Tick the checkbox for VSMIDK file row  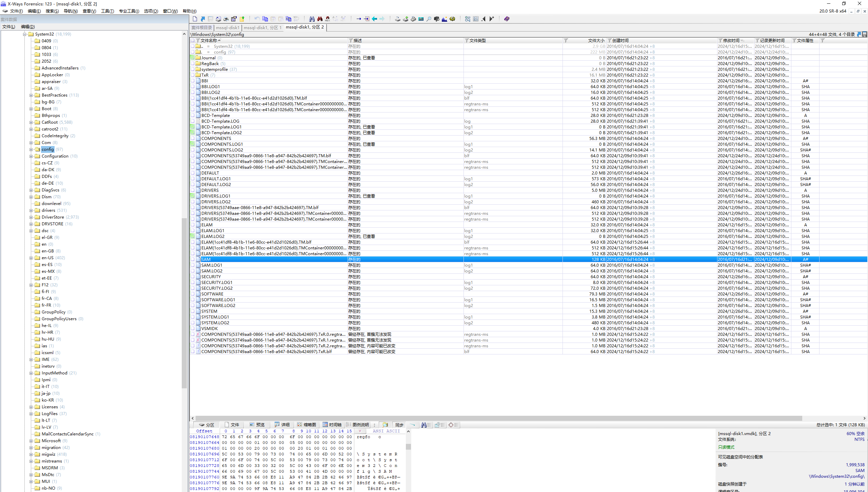[193, 329]
